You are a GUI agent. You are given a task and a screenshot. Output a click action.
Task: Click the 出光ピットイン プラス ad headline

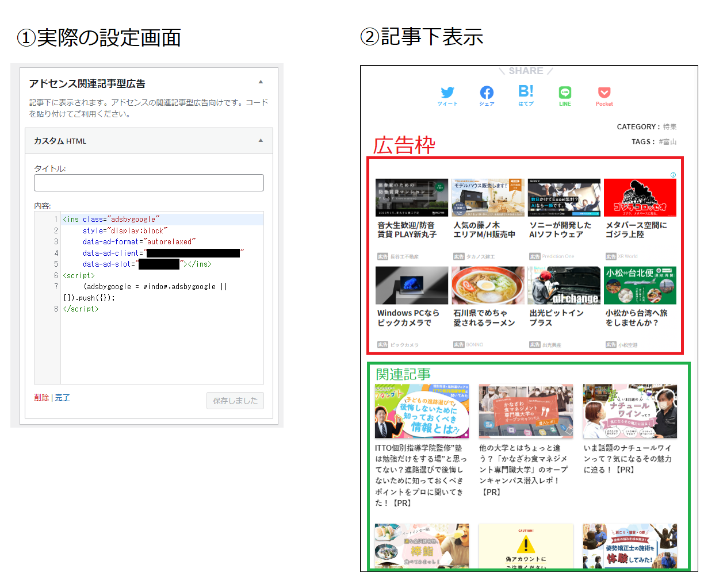point(556,318)
